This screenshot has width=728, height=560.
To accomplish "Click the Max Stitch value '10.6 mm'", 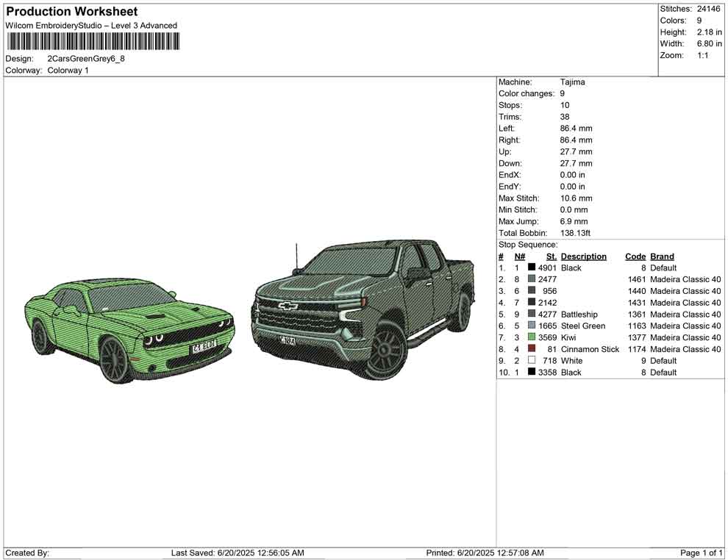I will point(577,198).
